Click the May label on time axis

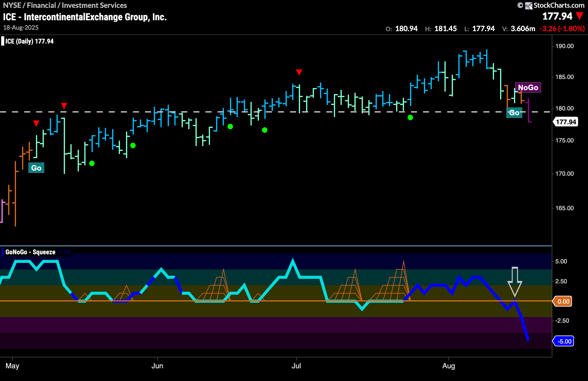coord(12,366)
